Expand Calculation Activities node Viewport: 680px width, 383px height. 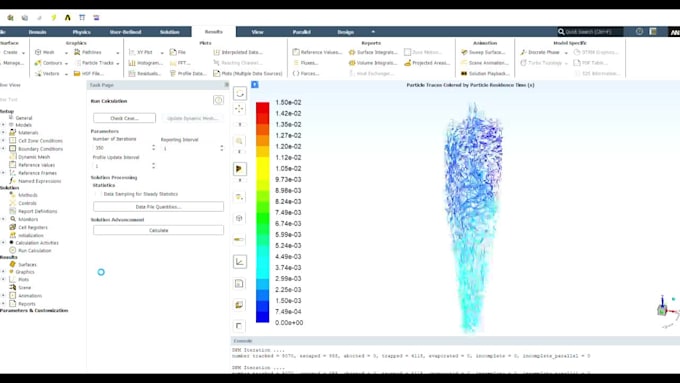(x=3, y=243)
